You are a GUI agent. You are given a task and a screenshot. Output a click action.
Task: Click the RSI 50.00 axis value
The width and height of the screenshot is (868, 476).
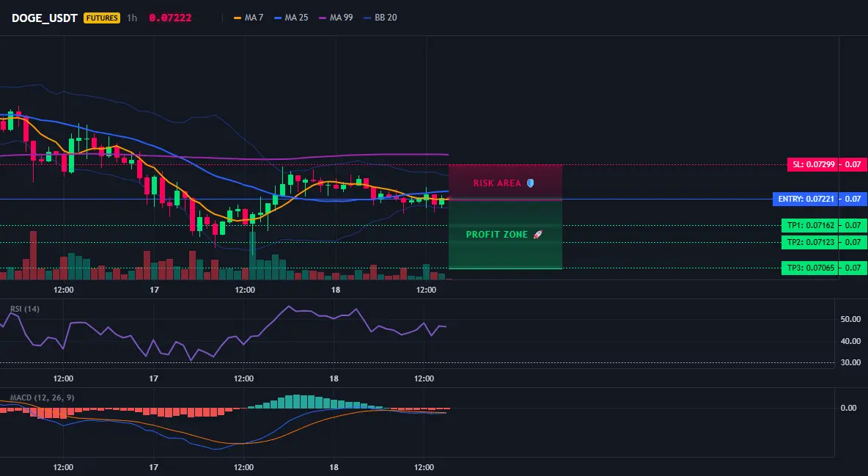coord(850,319)
